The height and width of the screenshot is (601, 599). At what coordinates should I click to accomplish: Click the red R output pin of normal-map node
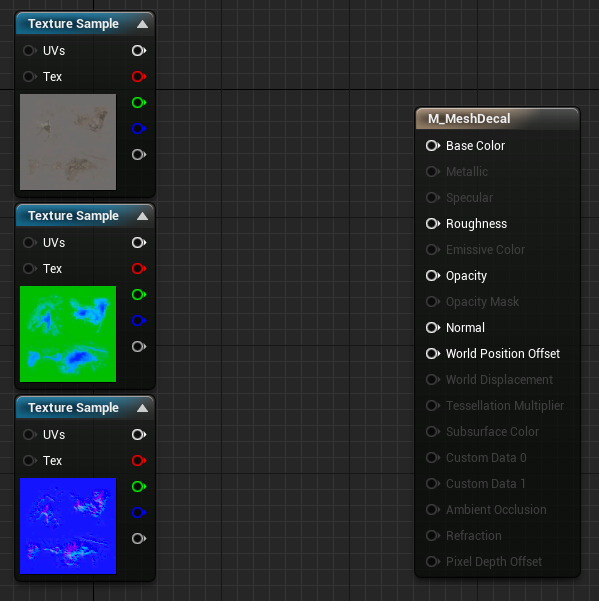click(x=139, y=460)
